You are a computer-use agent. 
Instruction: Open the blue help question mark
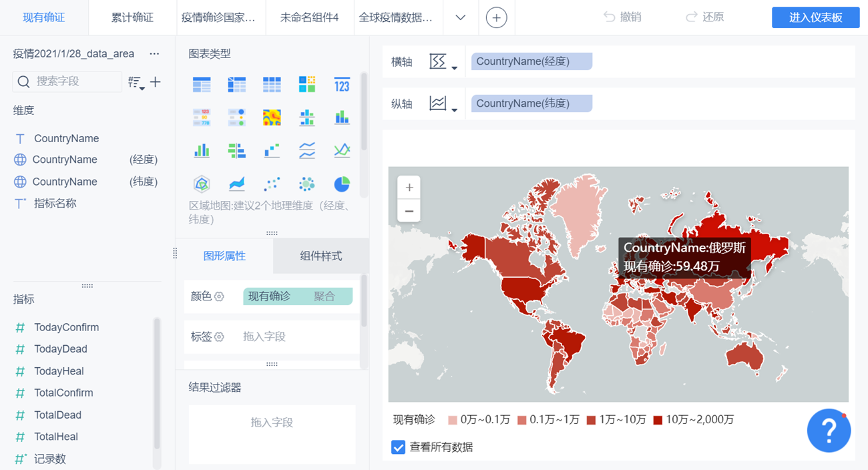(829, 431)
